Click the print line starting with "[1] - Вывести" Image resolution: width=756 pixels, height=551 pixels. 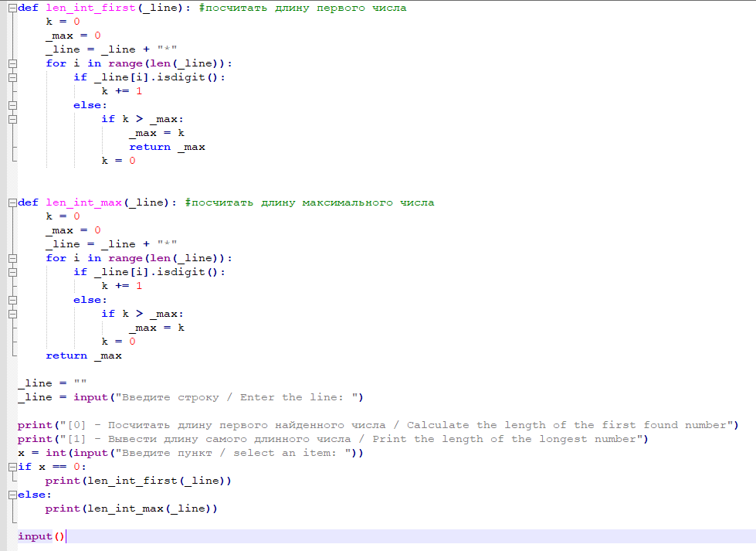(333, 439)
